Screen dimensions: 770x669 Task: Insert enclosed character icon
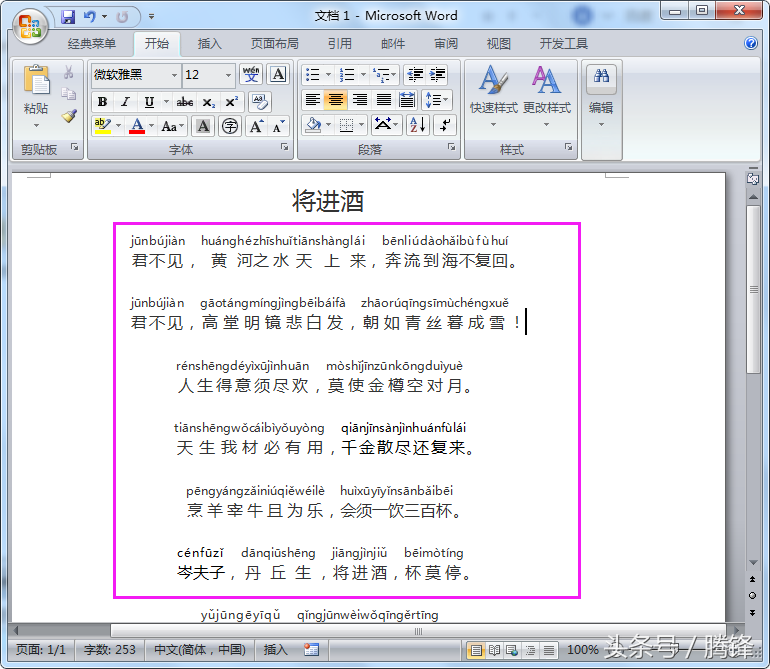coord(229,127)
